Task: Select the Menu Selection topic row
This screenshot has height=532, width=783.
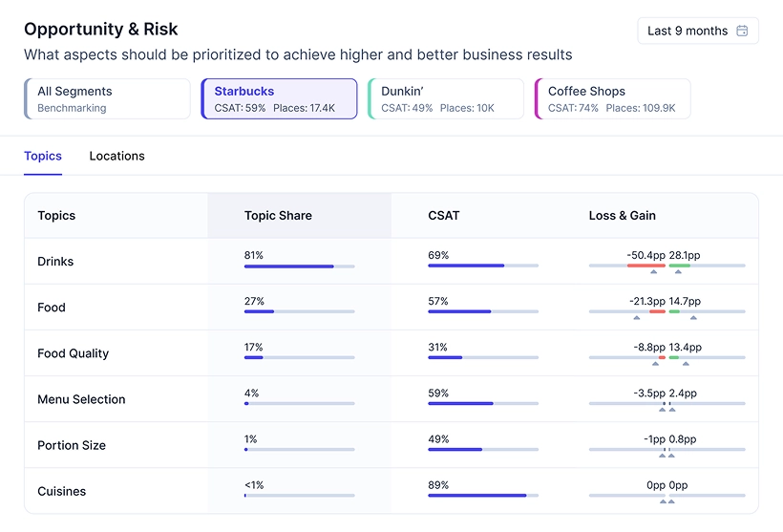Action: 81,399
